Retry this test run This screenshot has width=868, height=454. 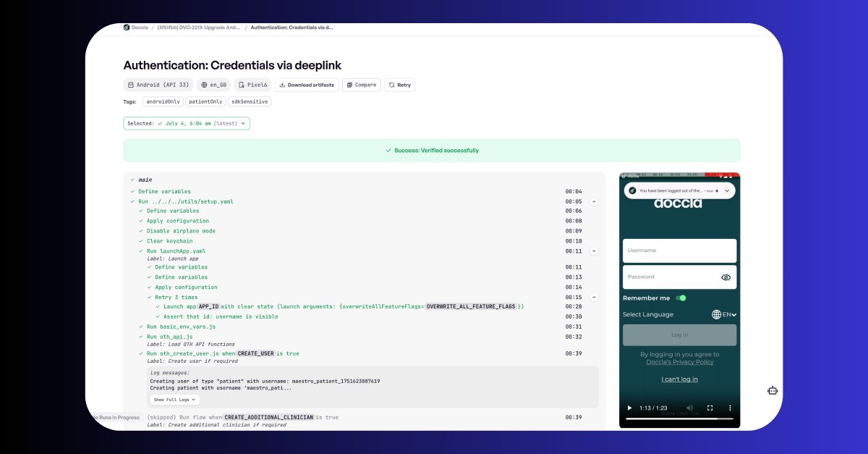coord(399,85)
